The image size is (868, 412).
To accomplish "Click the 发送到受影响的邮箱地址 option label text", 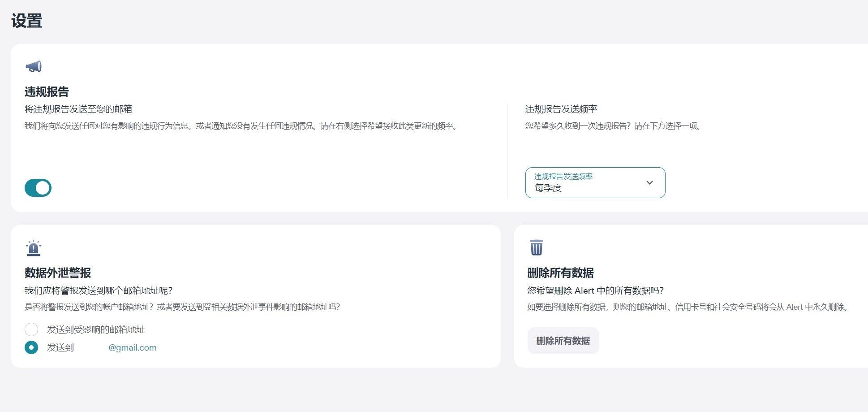I will (96, 330).
